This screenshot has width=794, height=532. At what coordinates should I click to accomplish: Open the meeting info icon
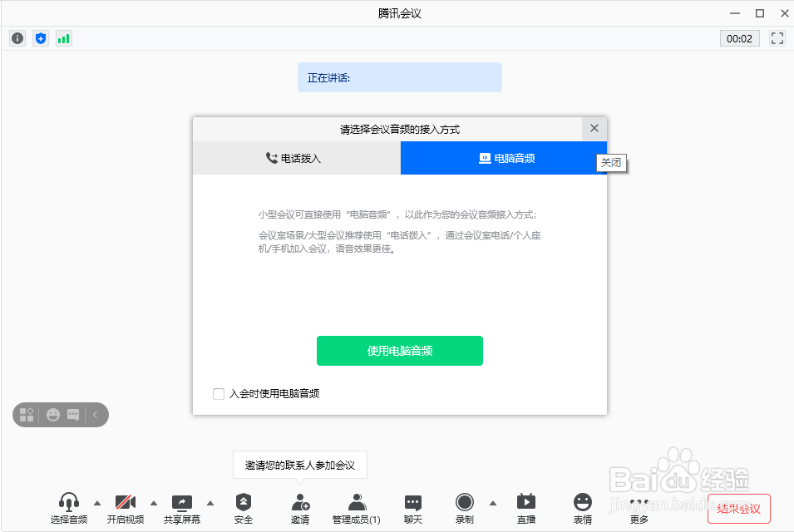pos(17,38)
